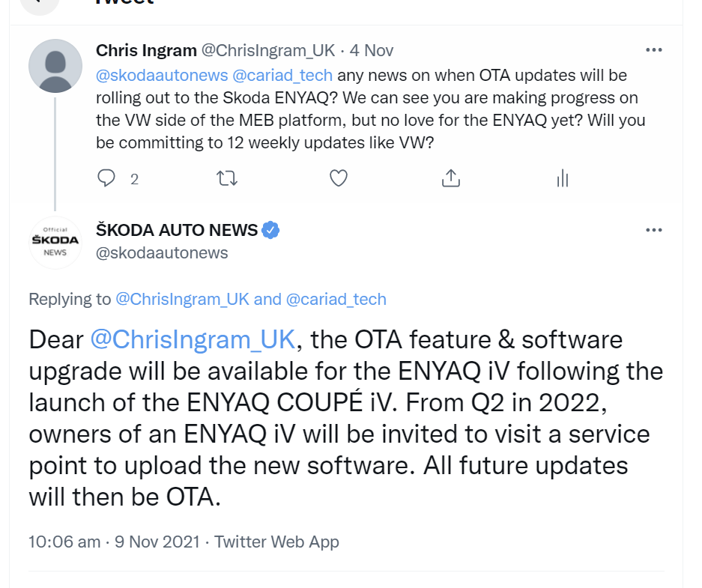Click Chris Ingram's profile avatar
The image size is (702, 588).
tap(55, 66)
